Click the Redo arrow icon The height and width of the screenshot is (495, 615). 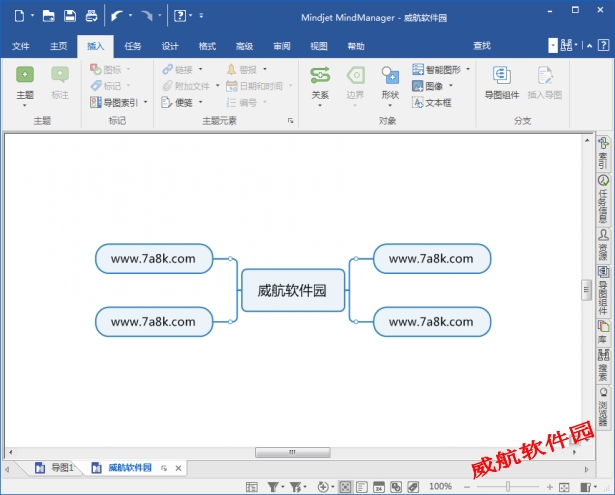[x=147, y=16]
